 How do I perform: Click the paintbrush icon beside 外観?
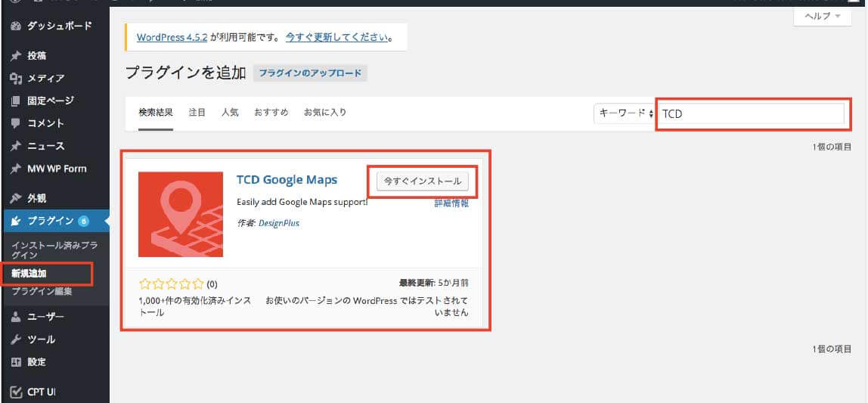(15, 198)
